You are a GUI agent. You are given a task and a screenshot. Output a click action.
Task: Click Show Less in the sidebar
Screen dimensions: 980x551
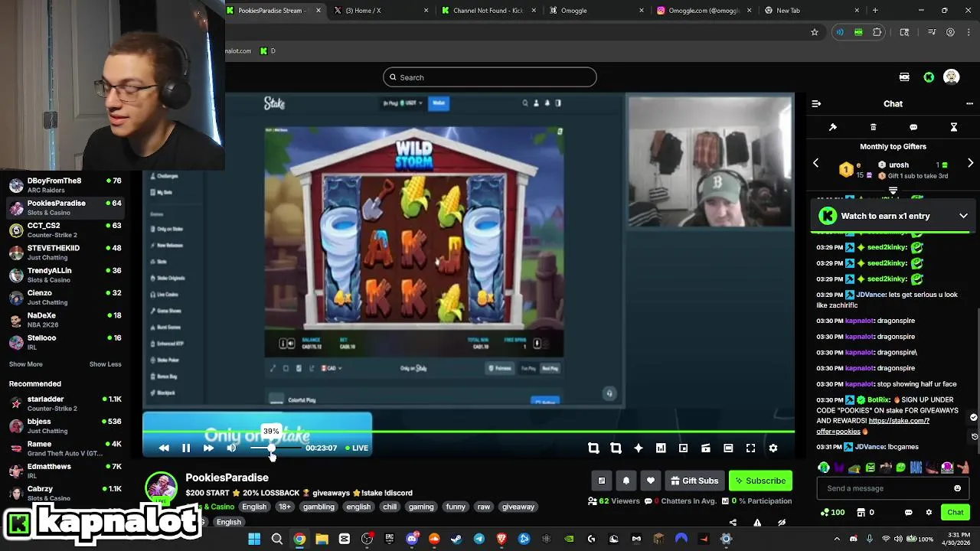pyautogui.click(x=106, y=364)
